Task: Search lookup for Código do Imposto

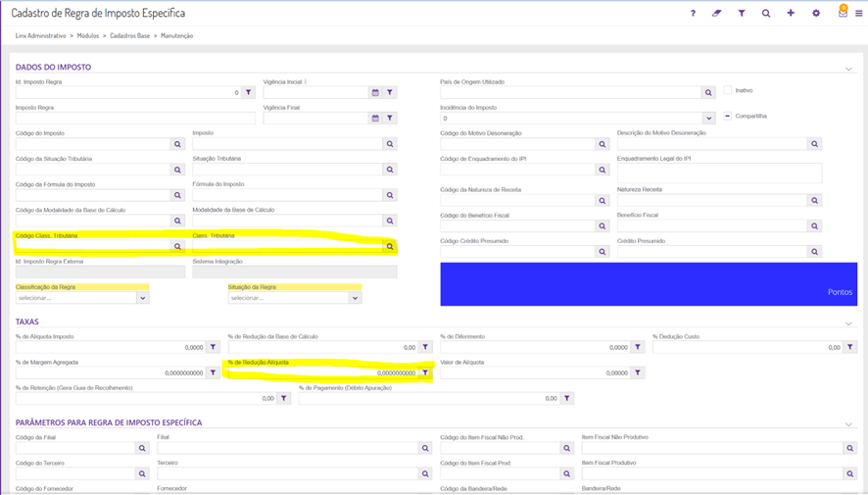Action: 177,144
